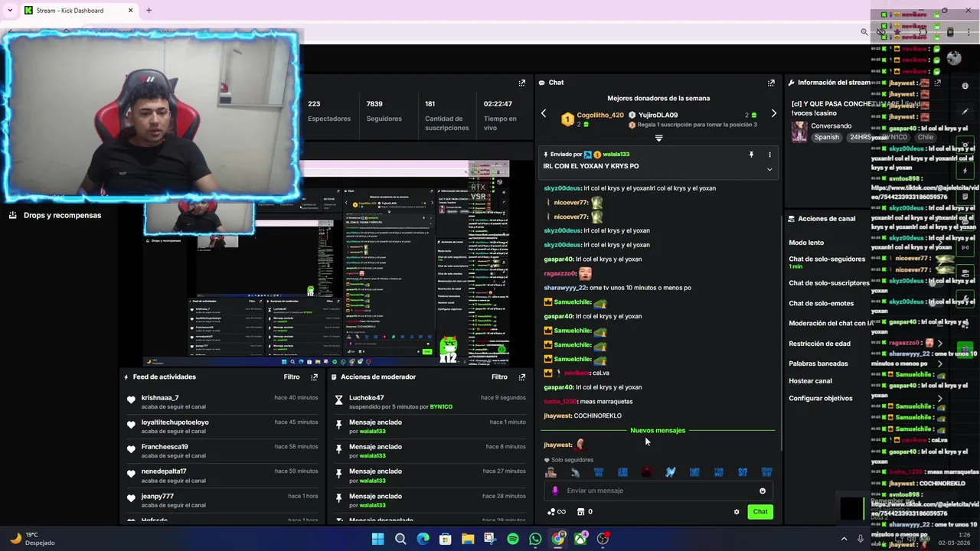Show hidden system tray icons
980x551 pixels.
[844, 540]
